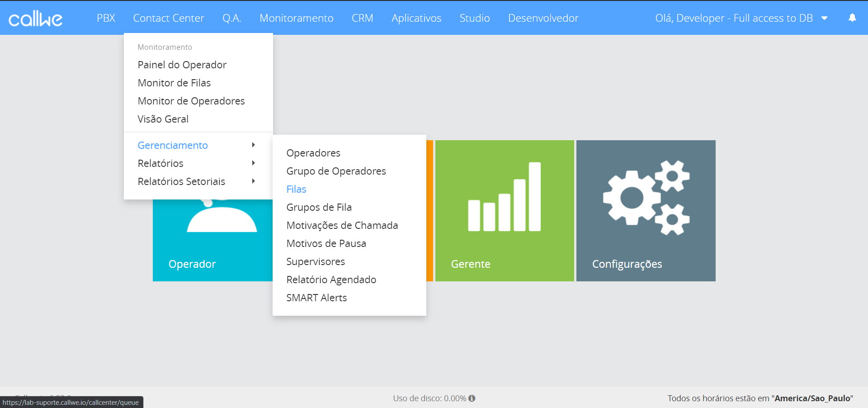Open the Monitoramento top menu
The image size is (868, 408).
pyautogui.click(x=297, y=18)
